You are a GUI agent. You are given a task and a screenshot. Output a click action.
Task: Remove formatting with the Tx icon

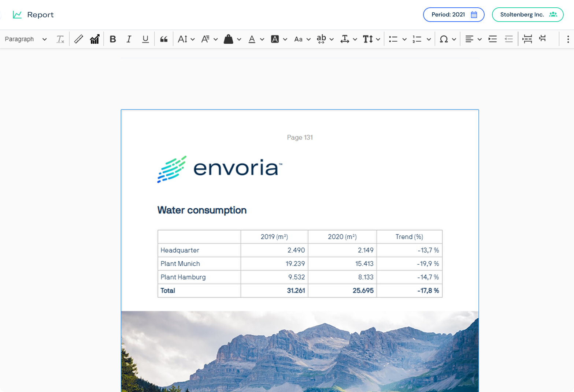coord(60,39)
